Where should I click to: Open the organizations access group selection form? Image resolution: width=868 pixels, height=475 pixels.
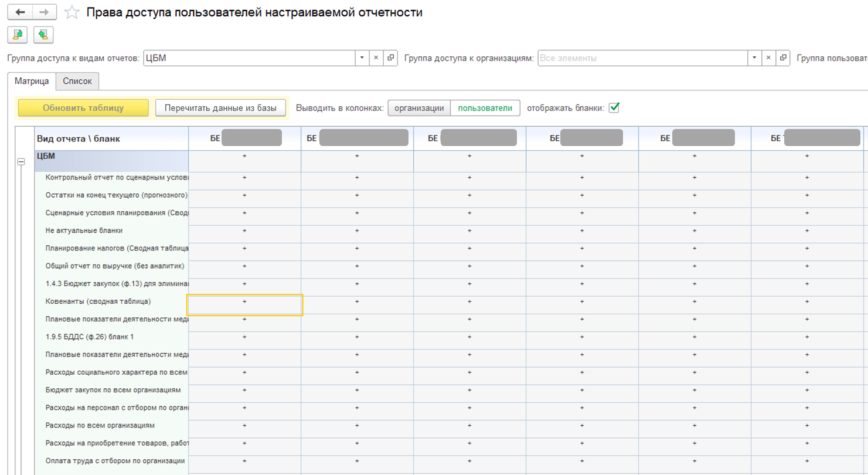coord(783,58)
